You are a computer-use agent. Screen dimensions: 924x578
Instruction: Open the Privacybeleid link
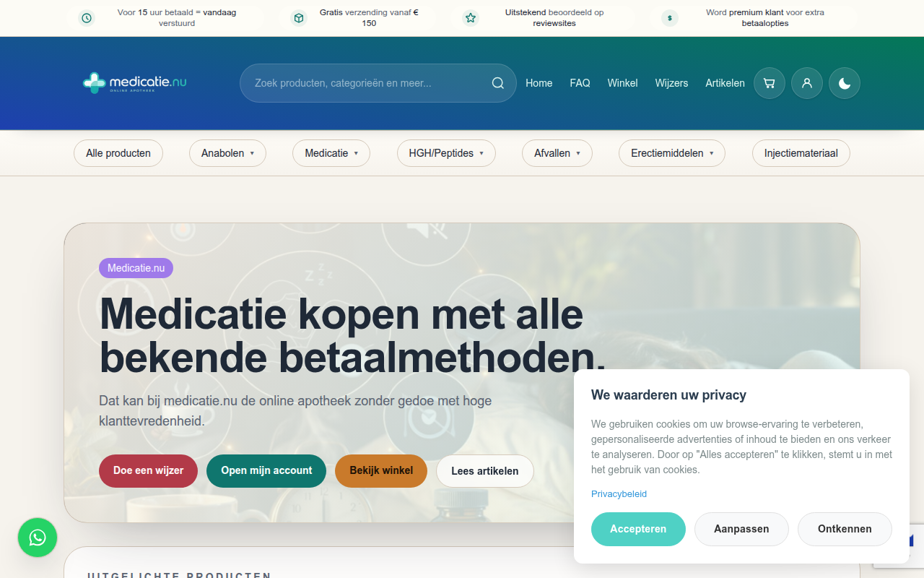619,494
